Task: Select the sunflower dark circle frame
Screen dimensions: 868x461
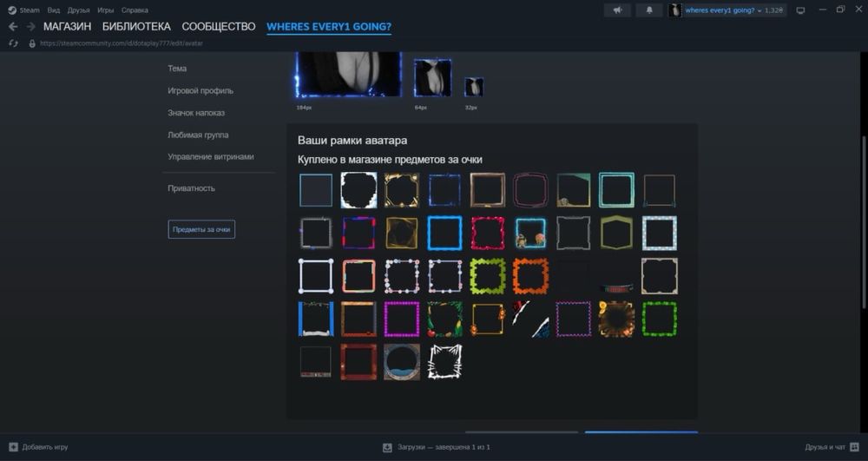Action: pyautogui.click(x=616, y=319)
